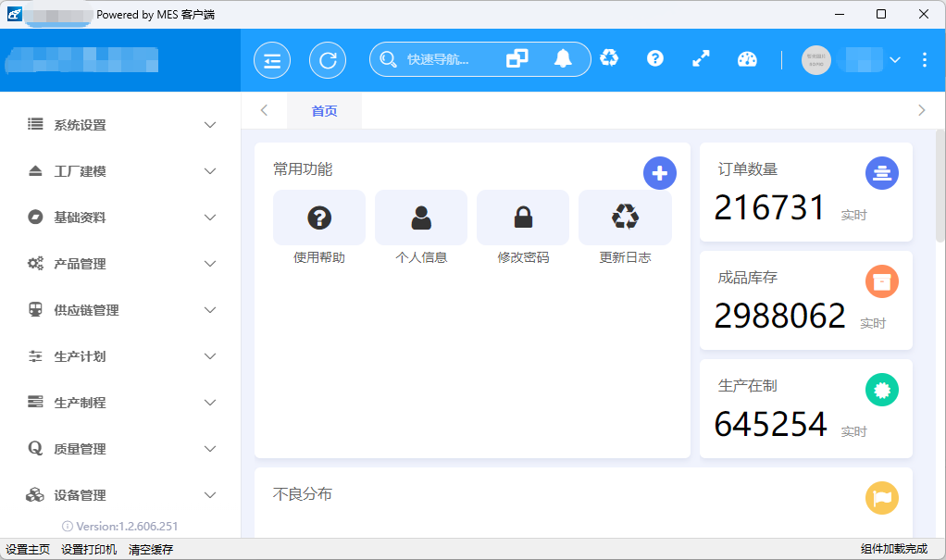Click the 2988062 inventory value
This screenshot has width=946, height=560.
(779, 316)
